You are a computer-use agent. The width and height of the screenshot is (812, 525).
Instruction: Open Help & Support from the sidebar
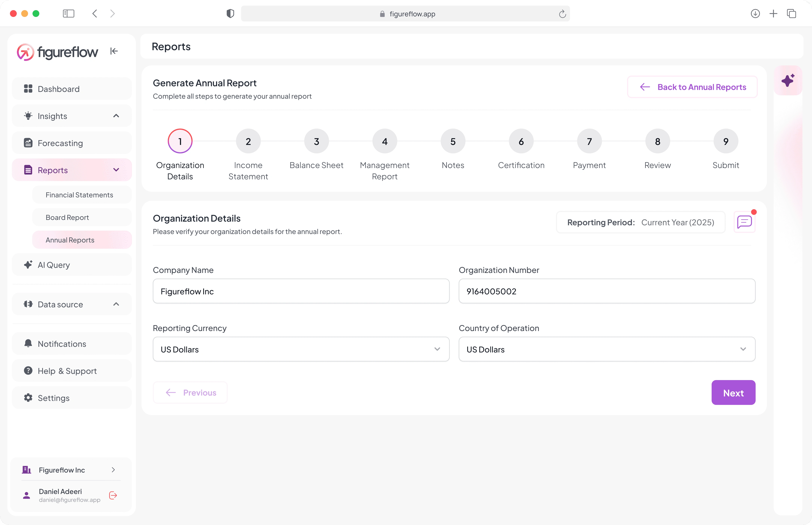pos(72,370)
